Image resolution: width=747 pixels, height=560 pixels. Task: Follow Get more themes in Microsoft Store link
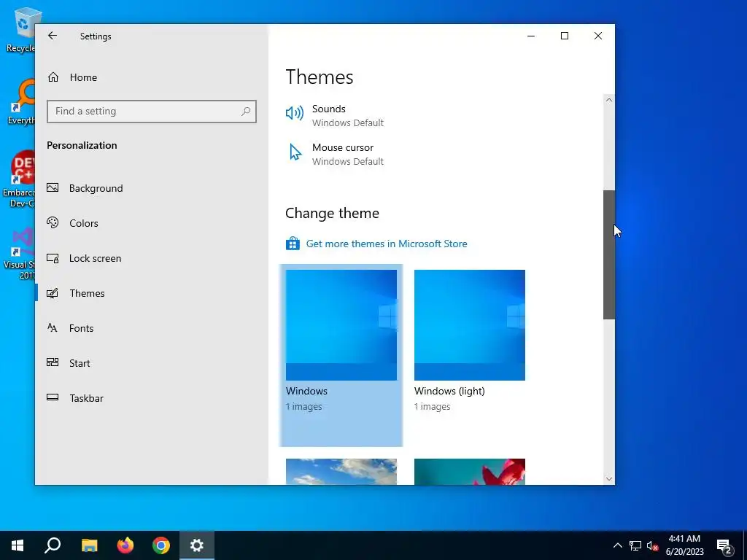click(387, 244)
